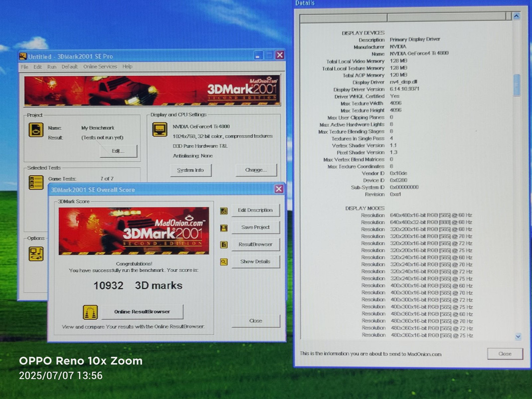The width and height of the screenshot is (532, 399).
Task: Click Display Driver Version 6.14.10.9371
Action: [404, 89]
